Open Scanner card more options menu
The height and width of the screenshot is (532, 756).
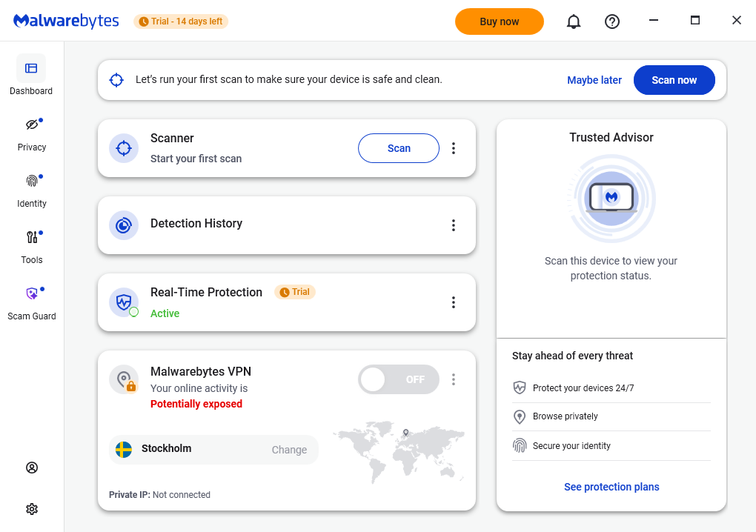[x=453, y=148]
